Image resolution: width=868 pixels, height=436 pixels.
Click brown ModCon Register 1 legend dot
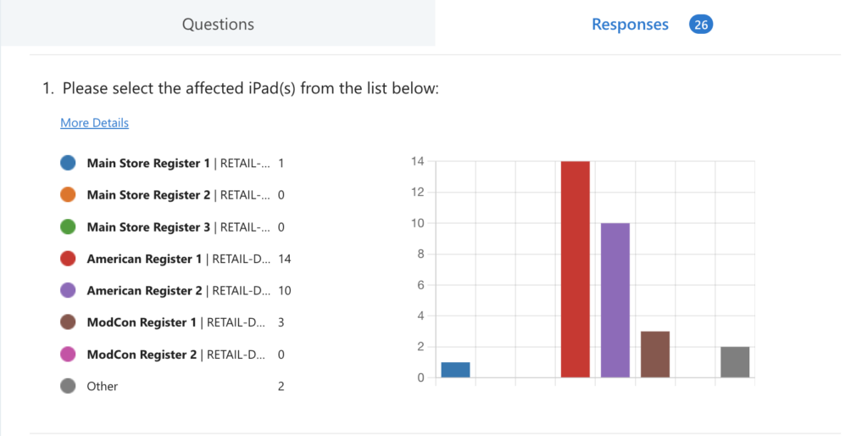[69, 322]
